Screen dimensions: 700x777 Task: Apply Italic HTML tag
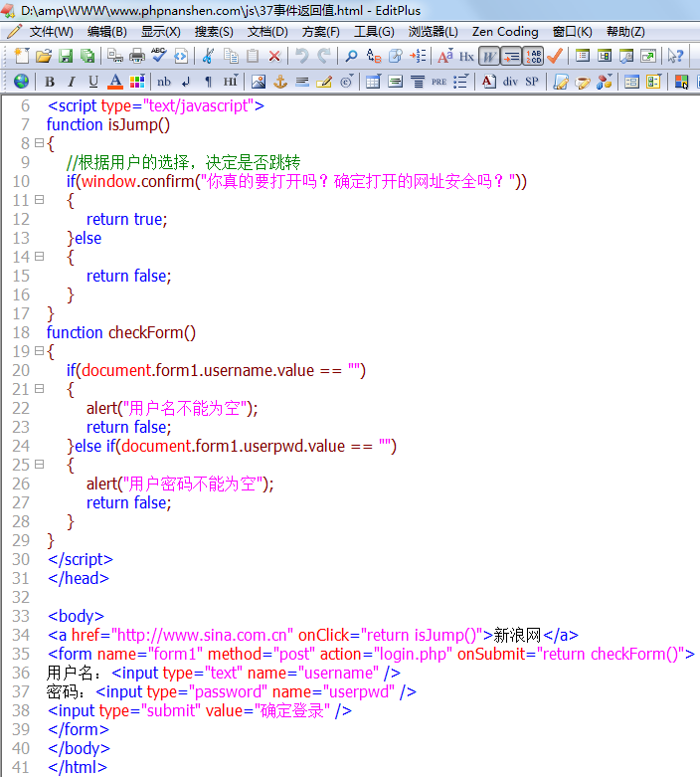(x=72, y=82)
